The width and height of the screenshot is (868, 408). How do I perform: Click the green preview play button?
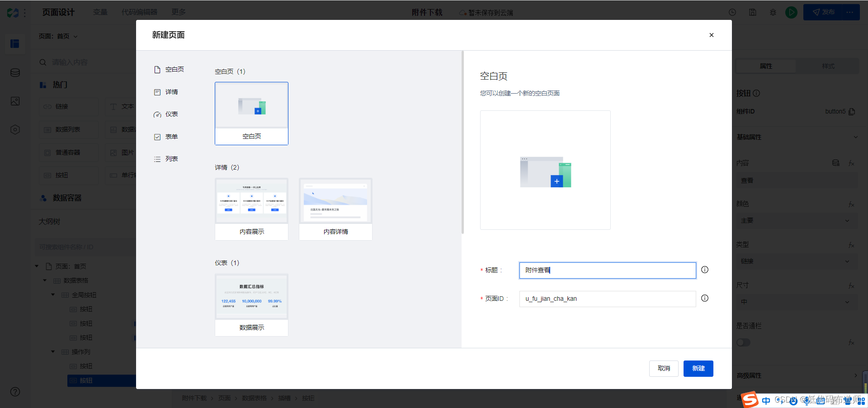791,12
